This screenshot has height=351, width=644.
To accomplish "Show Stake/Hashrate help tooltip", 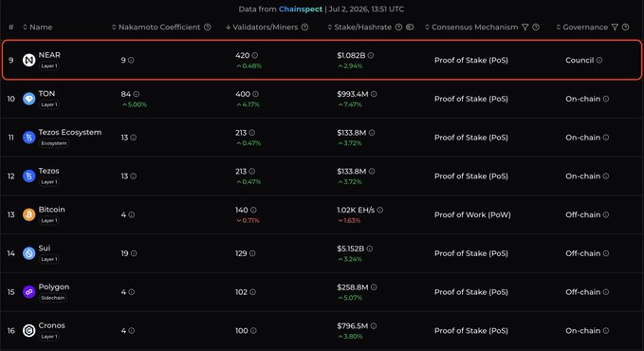I will 398,28.
